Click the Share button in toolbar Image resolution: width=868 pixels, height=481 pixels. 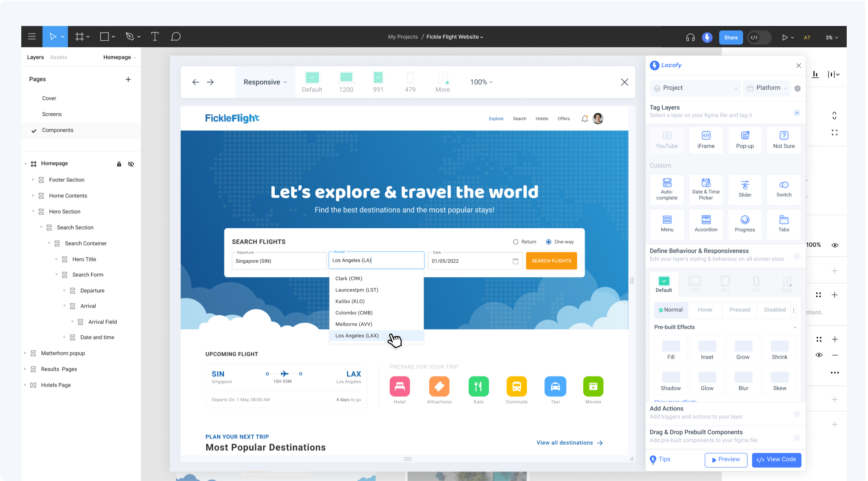tap(730, 36)
